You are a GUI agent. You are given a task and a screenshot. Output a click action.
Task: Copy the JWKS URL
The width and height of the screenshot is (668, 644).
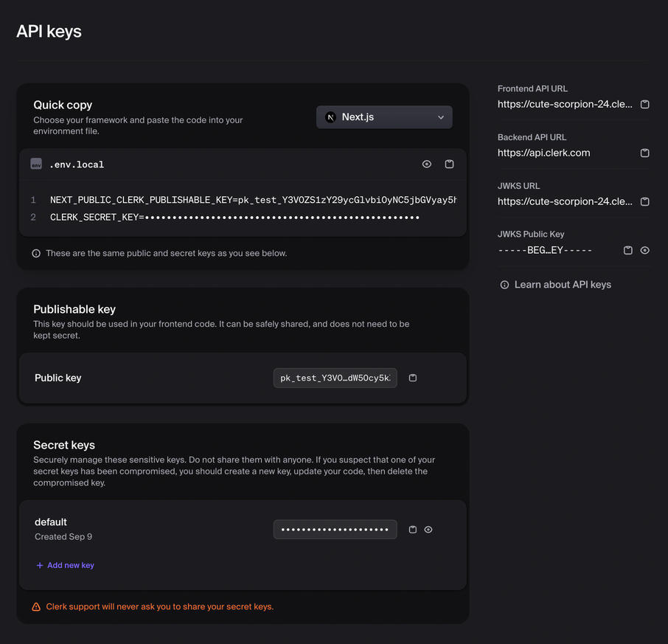(x=645, y=201)
